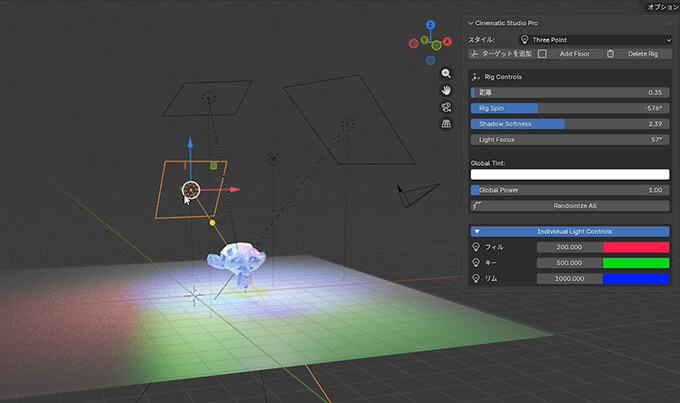Open the オプション menu at top right

tap(662, 6)
